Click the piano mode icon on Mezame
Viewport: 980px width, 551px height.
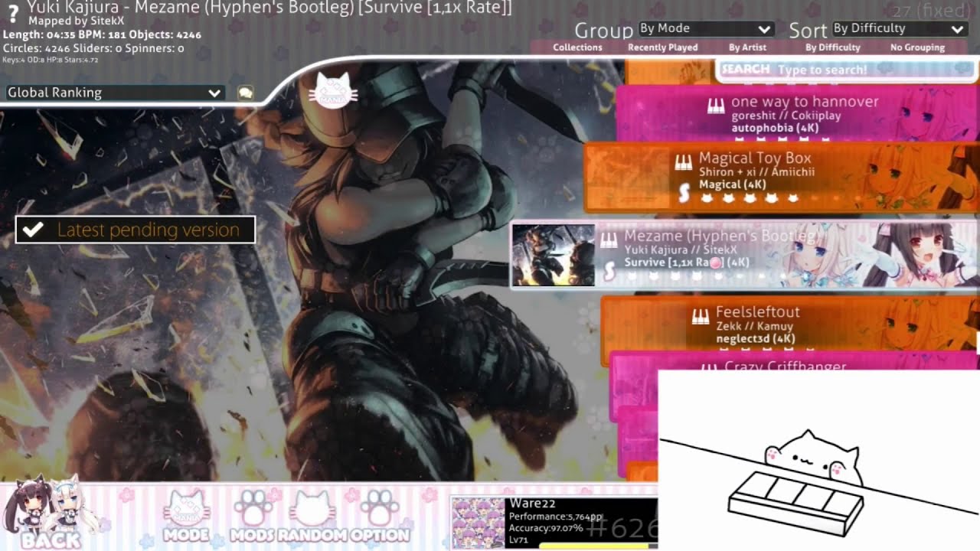point(609,241)
